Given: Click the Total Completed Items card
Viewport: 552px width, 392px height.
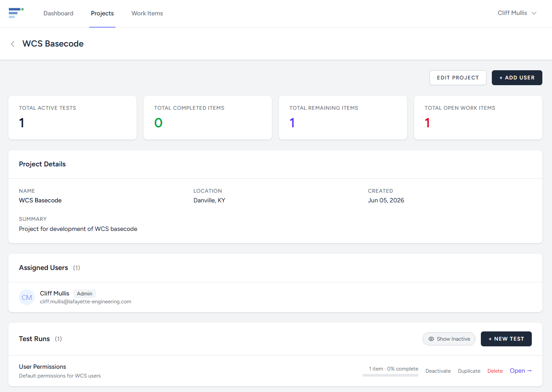Looking at the screenshot, I should tap(208, 118).
